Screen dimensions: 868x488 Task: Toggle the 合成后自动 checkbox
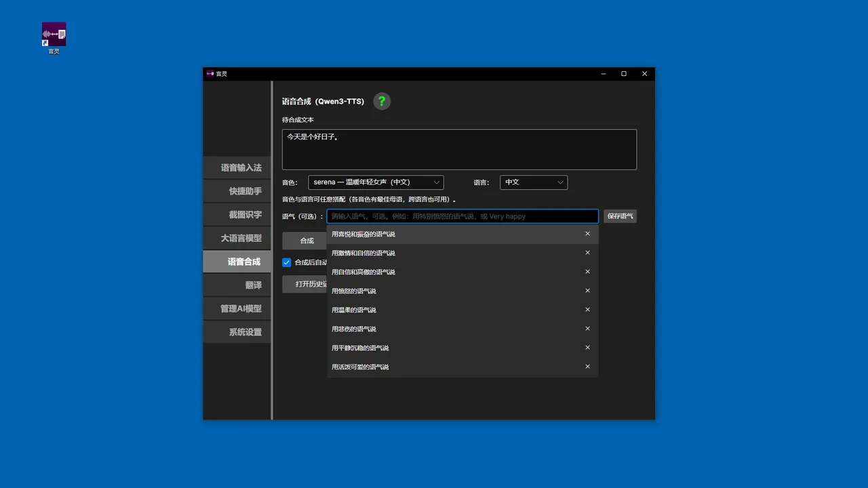coord(286,262)
